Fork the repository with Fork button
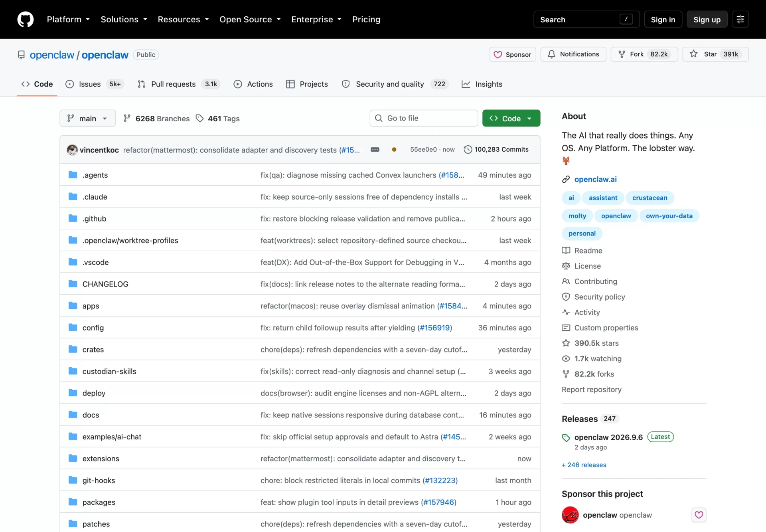Screen dimensions: 766x532 [644, 54]
